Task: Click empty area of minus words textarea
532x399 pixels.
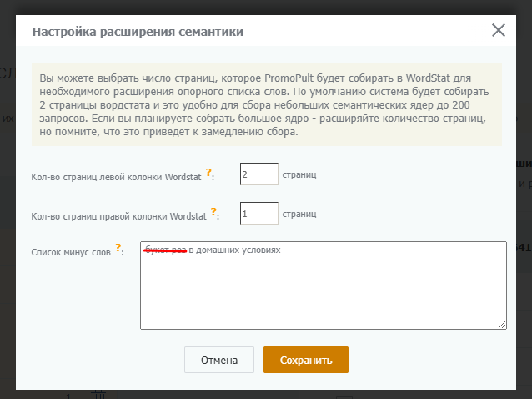Action: coord(323,292)
